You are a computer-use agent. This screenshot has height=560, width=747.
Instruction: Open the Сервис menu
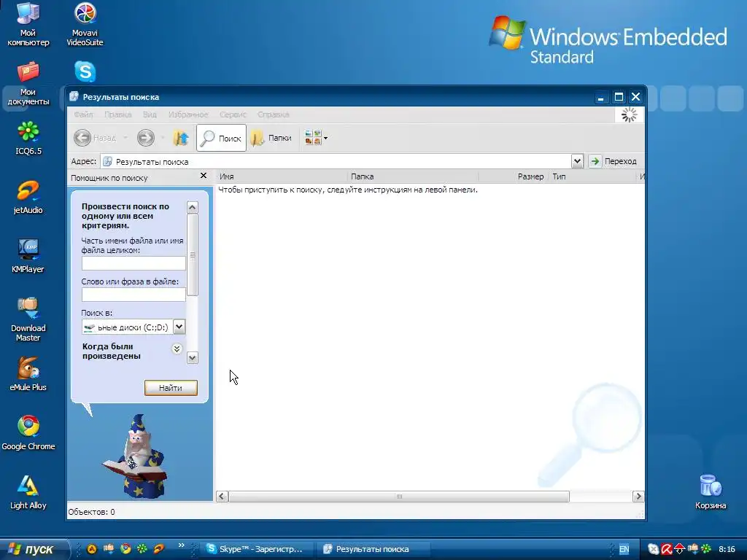[x=233, y=114]
